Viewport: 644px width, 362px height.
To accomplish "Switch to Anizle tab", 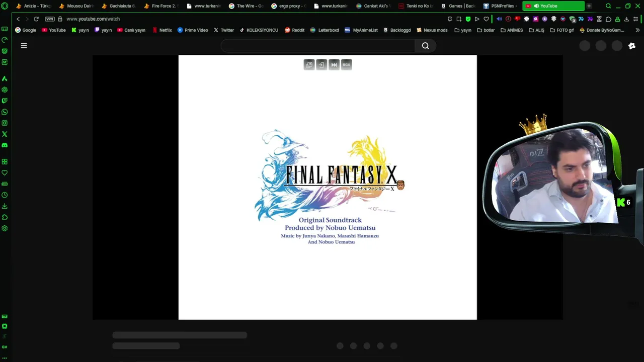I will (x=33, y=6).
